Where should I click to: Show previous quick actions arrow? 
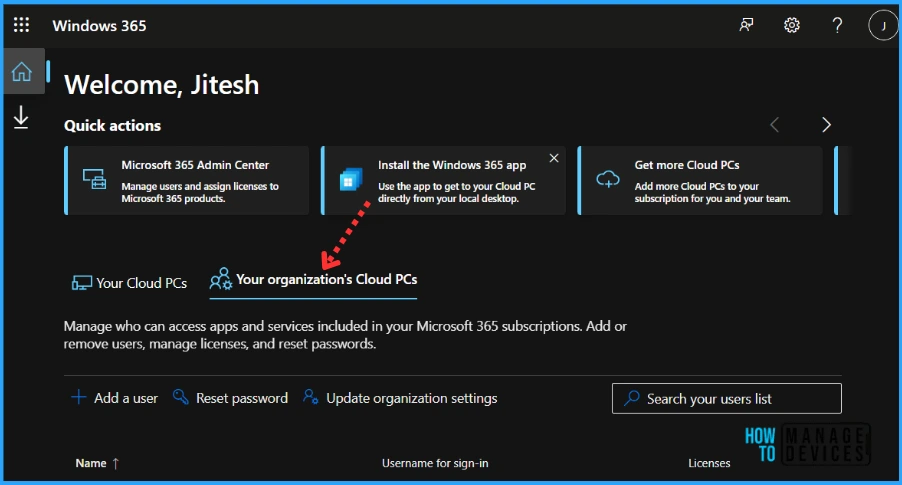click(x=774, y=125)
